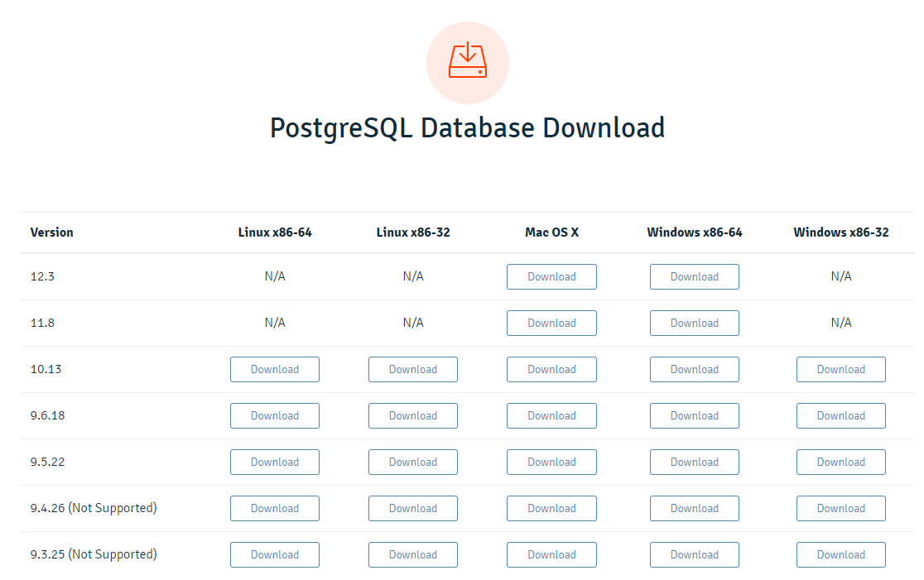Screen dimensions: 924x580
Task: Download version 9.6.18 for Windows x86-64
Action: [x=694, y=415]
